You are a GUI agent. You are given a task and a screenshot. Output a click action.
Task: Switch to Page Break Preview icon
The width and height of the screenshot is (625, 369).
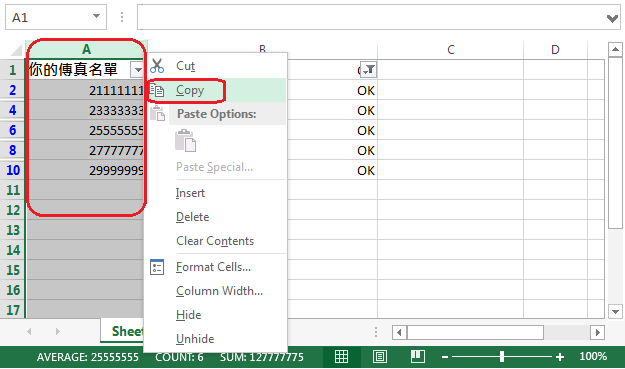pyautogui.click(x=418, y=356)
